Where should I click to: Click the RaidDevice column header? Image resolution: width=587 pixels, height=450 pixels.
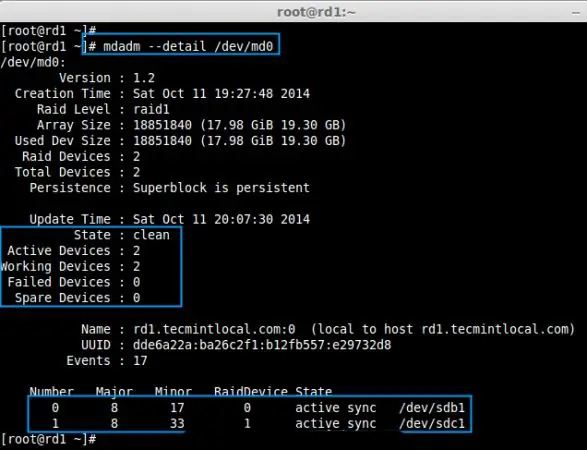pos(251,392)
